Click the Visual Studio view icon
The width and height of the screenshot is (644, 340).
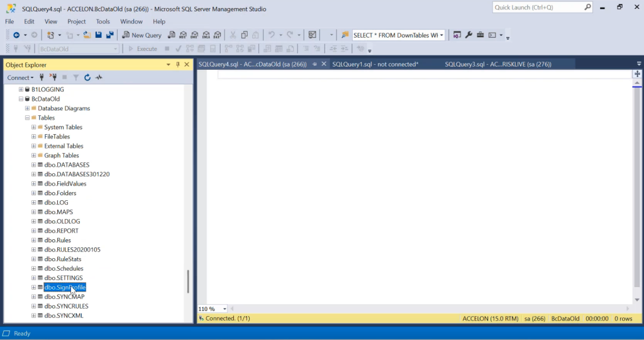(457, 35)
